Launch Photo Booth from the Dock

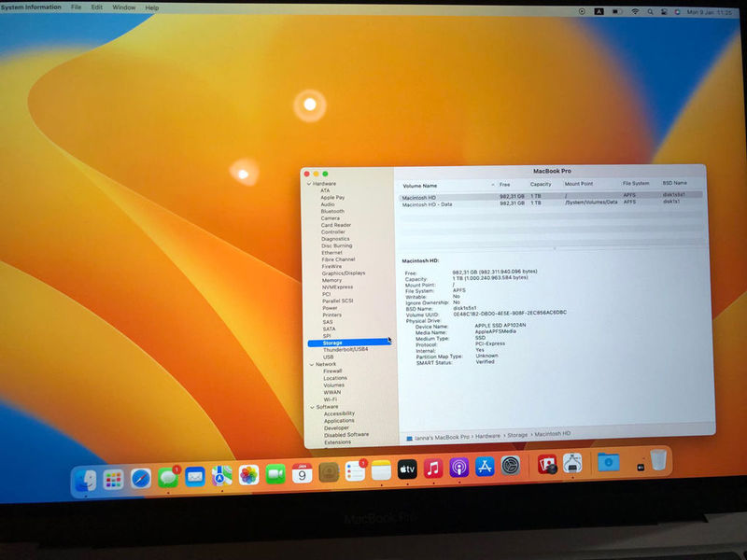547,464
